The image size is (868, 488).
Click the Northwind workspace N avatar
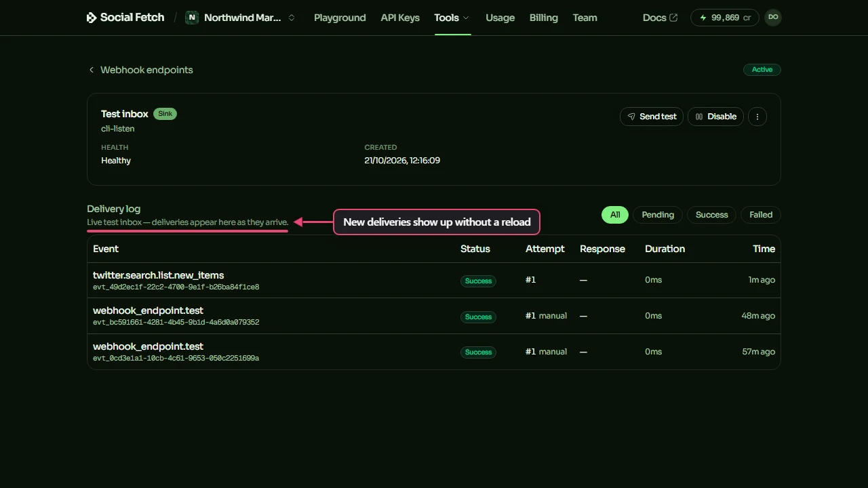tap(192, 18)
